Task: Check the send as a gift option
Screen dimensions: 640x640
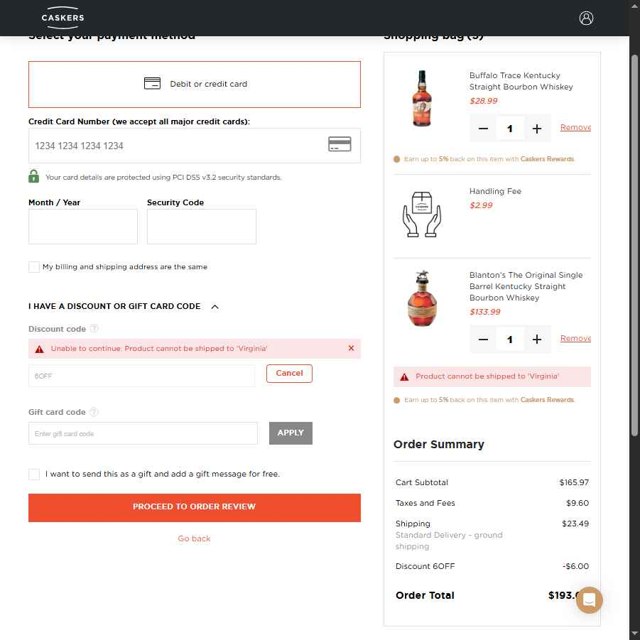Action: (x=34, y=474)
